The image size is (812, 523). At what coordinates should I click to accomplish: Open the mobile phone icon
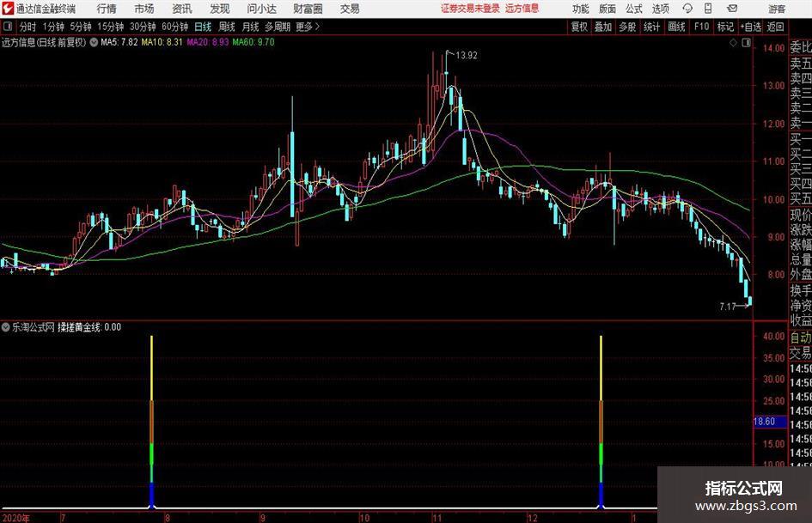pyautogui.click(x=708, y=9)
